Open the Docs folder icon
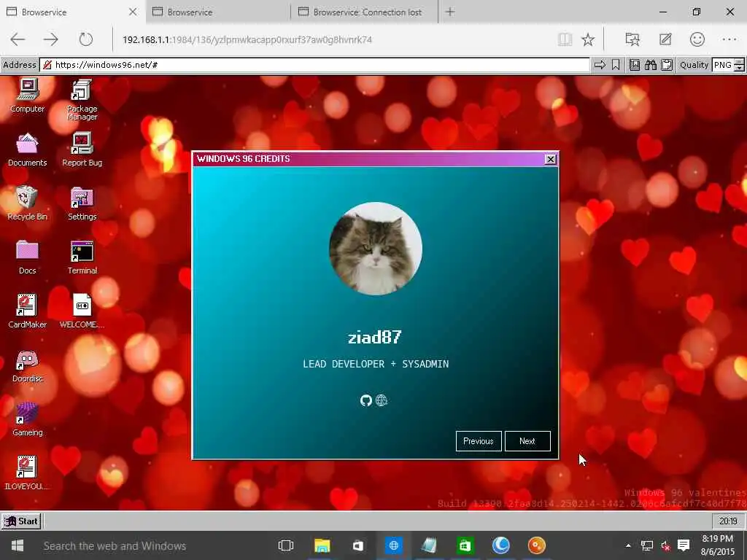 (27, 257)
